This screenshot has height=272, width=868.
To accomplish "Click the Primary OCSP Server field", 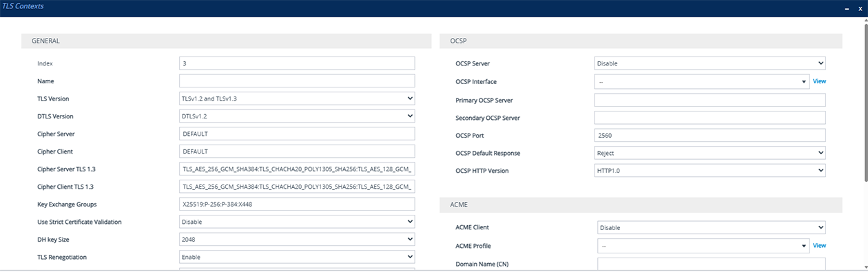I will (x=710, y=100).
